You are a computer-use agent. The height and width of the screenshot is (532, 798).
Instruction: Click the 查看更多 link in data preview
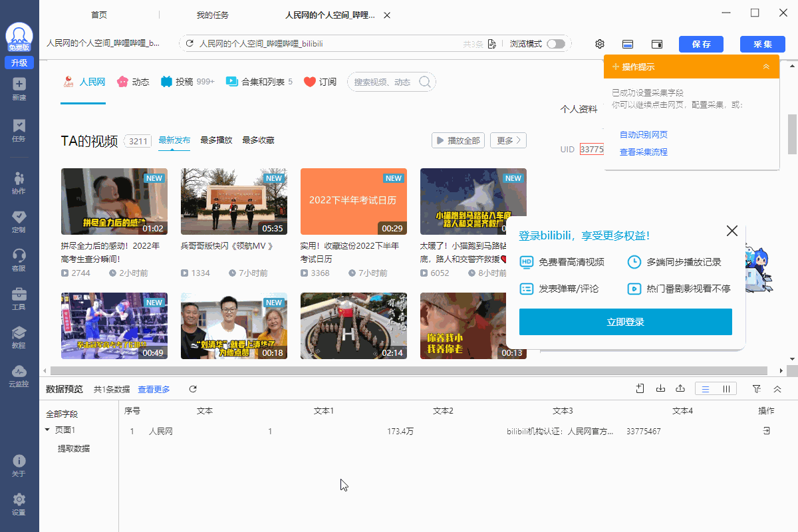tap(154, 389)
